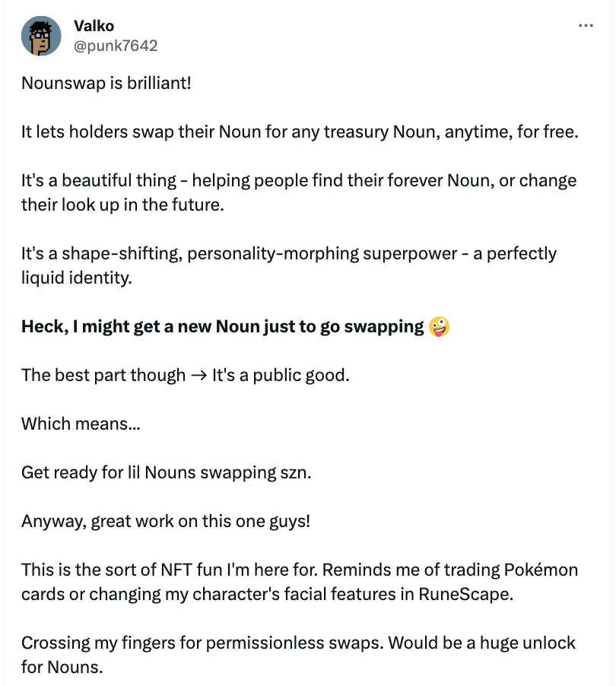Click the zany face emoji in the bold line
Screen dimensions: 616x686
pyautogui.click(x=440, y=327)
